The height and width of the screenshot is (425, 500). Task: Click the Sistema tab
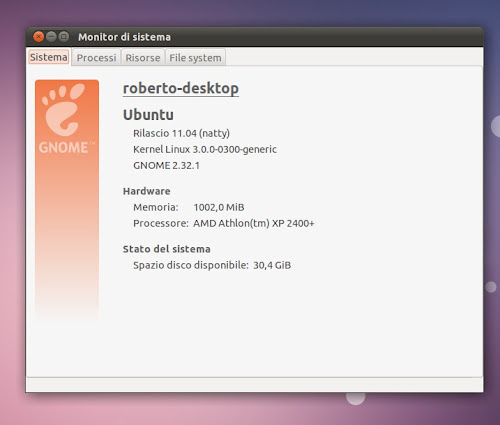49,57
